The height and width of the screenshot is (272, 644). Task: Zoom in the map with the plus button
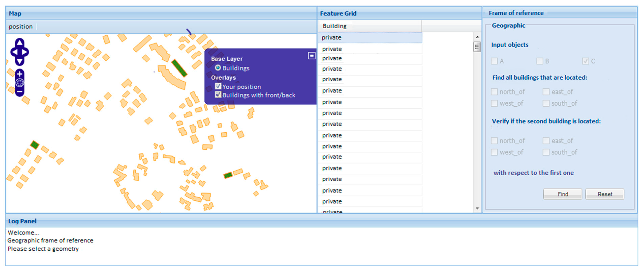tap(20, 74)
